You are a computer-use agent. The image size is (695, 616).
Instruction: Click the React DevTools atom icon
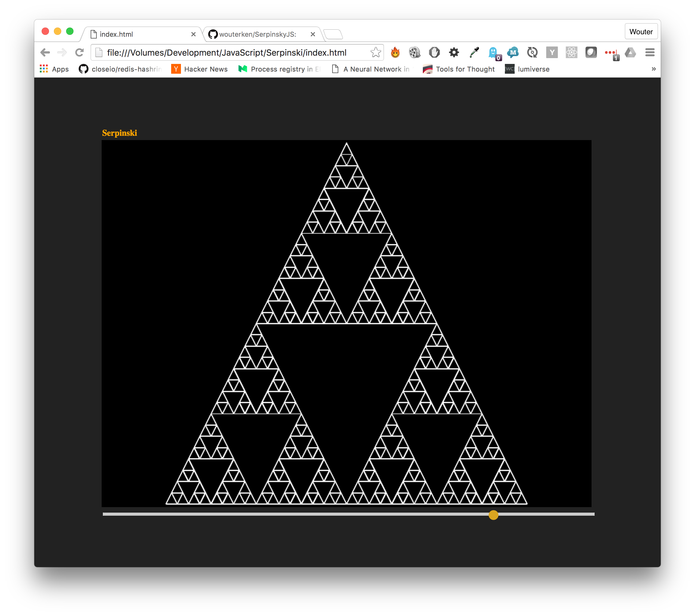[x=571, y=52]
